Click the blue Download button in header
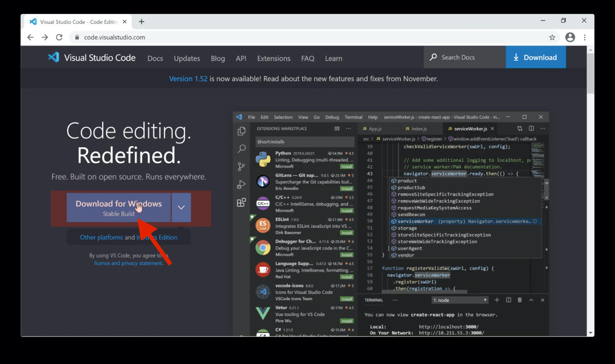Screen dimensions: 615x364 [535, 57]
